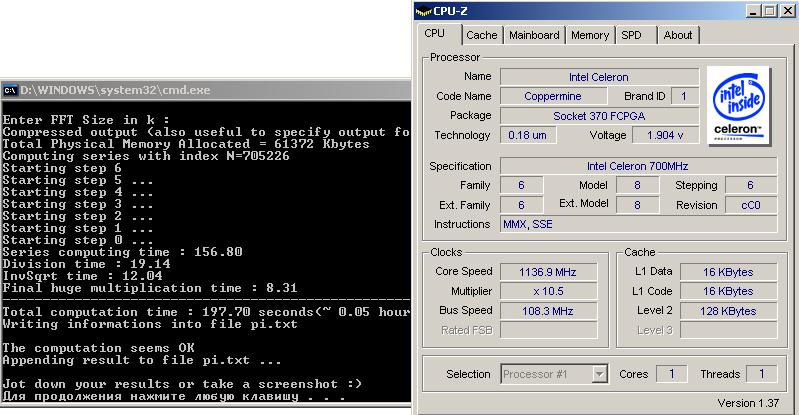This screenshot has width=799, height=415.
Task: Click the Intel Inside Celeron logo
Action: click(739, 106)
